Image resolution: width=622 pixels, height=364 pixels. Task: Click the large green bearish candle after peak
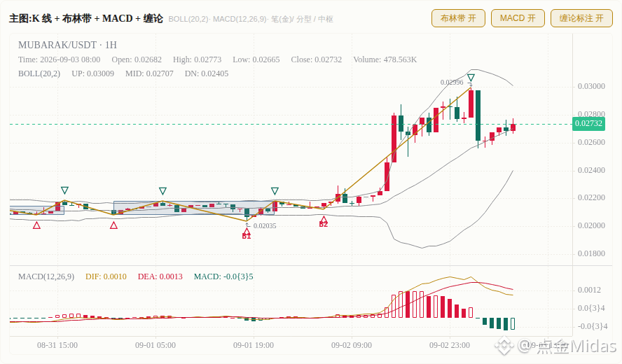coord(478,115)
